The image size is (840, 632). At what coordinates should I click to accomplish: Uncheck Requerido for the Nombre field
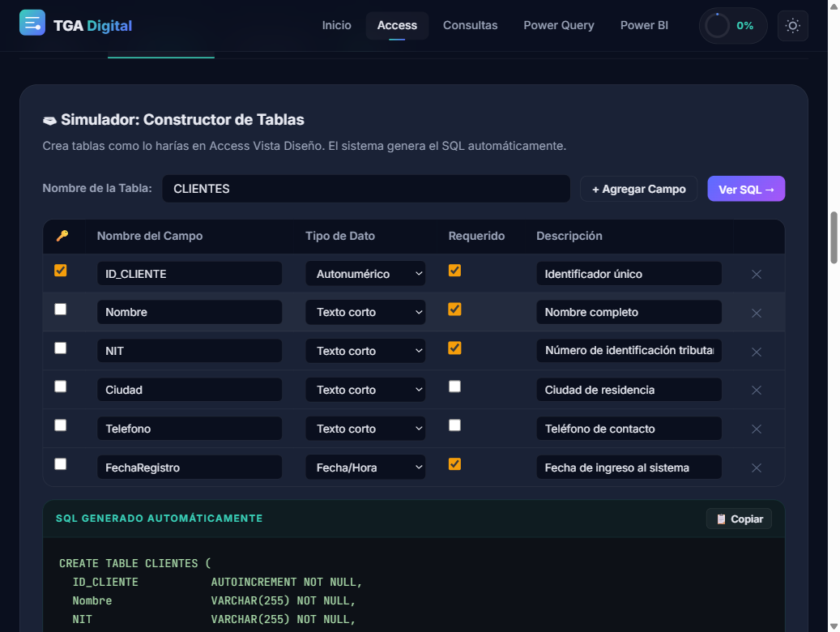coord(454,309)
